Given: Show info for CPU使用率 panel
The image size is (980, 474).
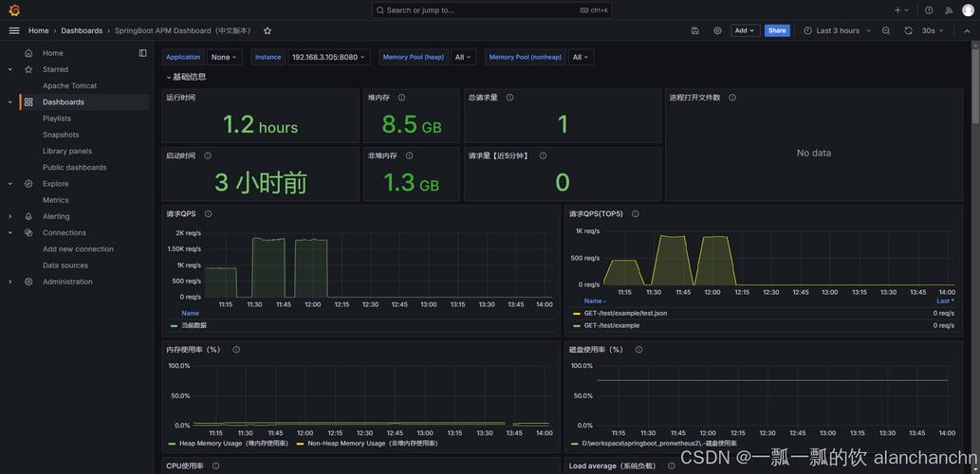Looking at the screenshot, I should coord(215,465).
